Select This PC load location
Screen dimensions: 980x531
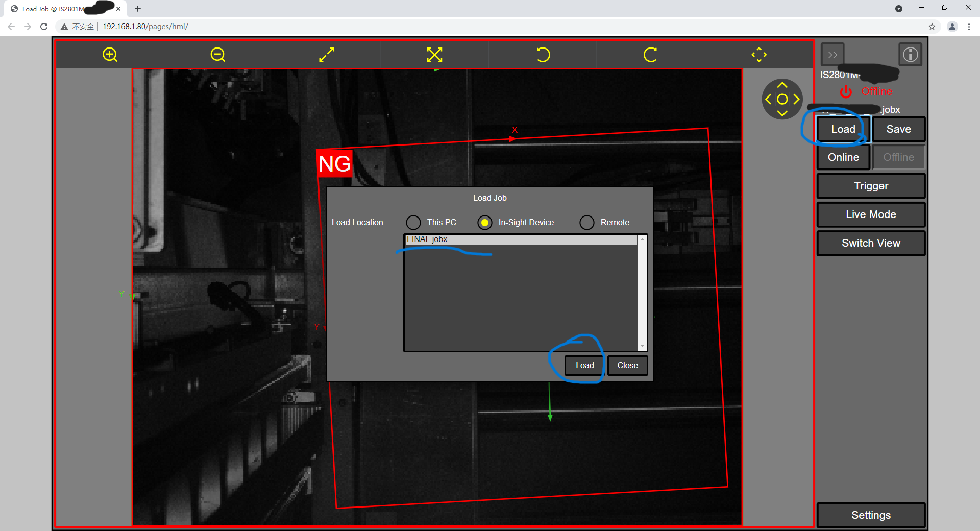click(413, 223)
